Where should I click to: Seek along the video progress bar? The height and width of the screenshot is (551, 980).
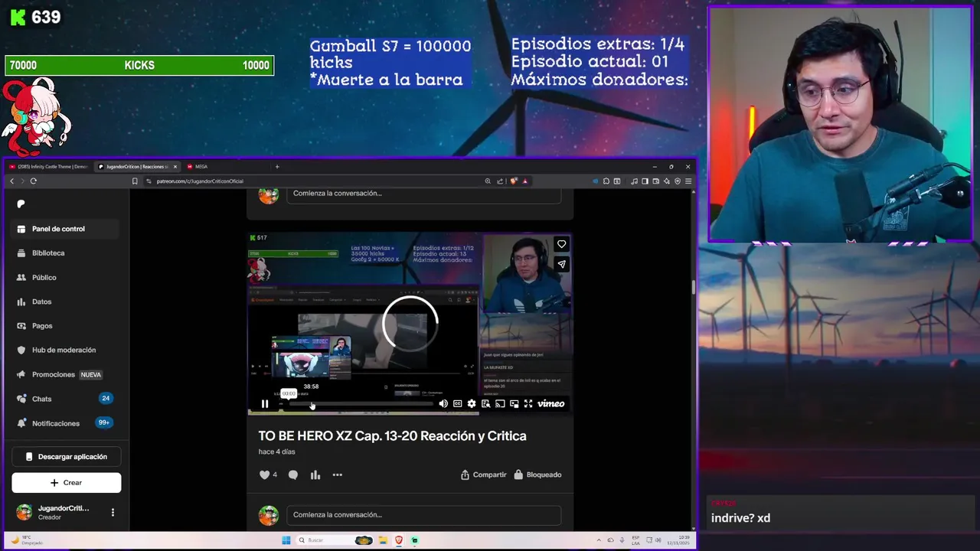click(360, 404)
